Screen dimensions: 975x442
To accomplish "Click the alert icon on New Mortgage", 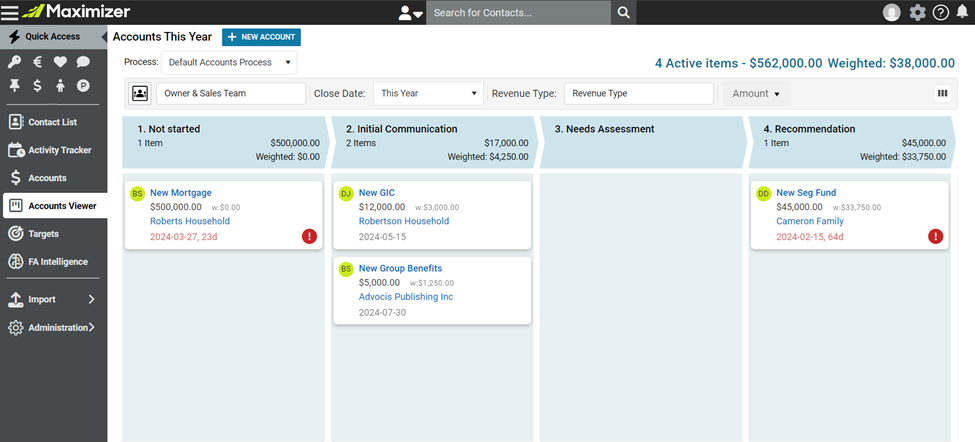I will [309, 236].
